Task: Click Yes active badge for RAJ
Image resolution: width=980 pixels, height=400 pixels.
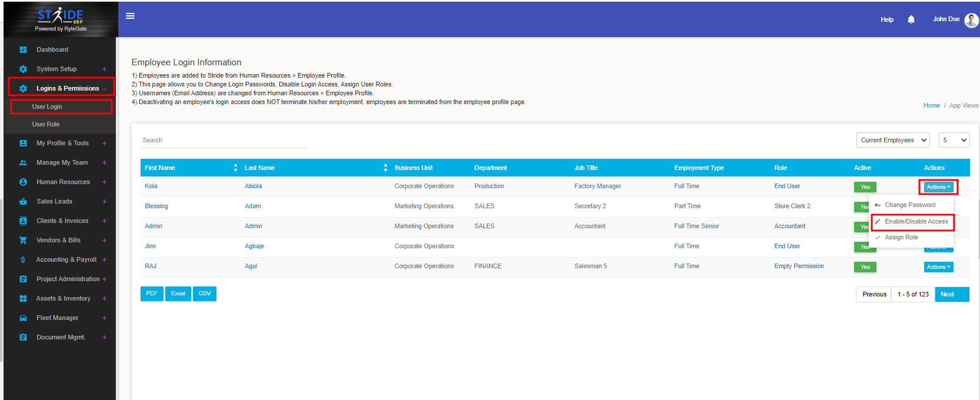Action: [x=865, y=267]
